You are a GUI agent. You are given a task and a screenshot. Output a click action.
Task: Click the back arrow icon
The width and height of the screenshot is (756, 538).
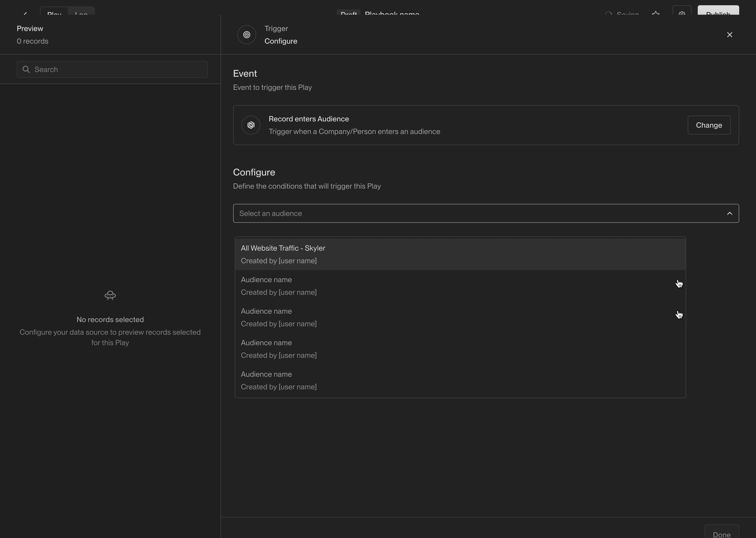[25, 13]
